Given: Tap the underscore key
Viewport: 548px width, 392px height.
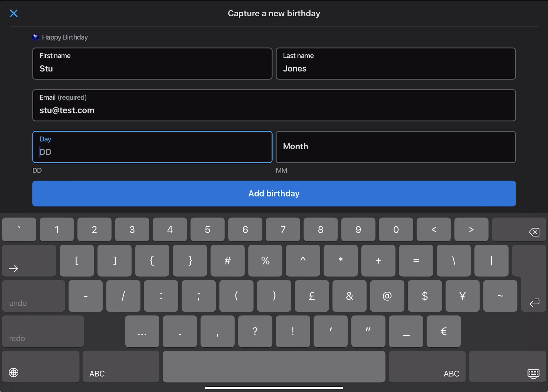Looking at the screenshot, I should [406, 331].
